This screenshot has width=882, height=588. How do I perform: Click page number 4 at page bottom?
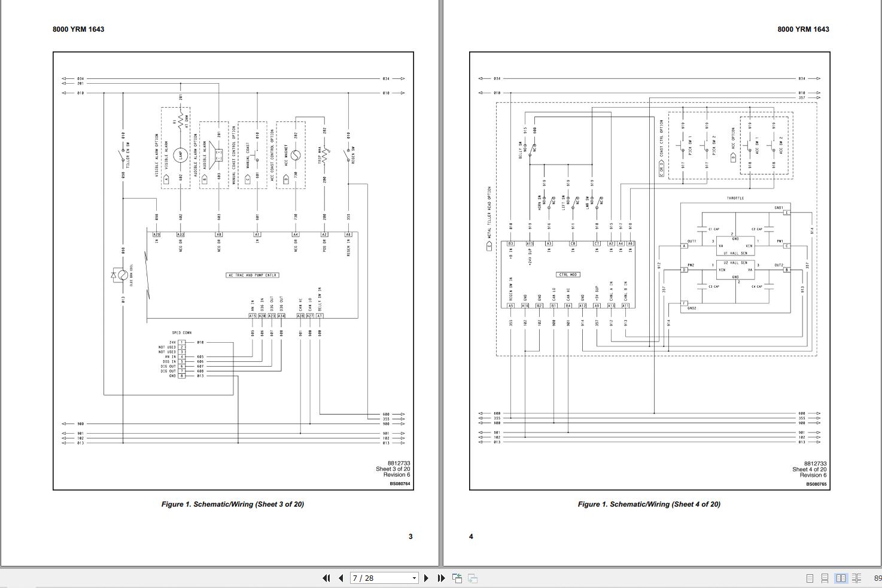(x=471, y=537)
